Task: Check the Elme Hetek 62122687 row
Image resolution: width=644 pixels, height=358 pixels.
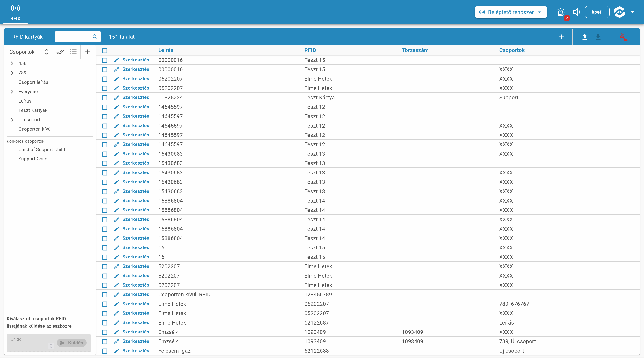Action: 104,323
